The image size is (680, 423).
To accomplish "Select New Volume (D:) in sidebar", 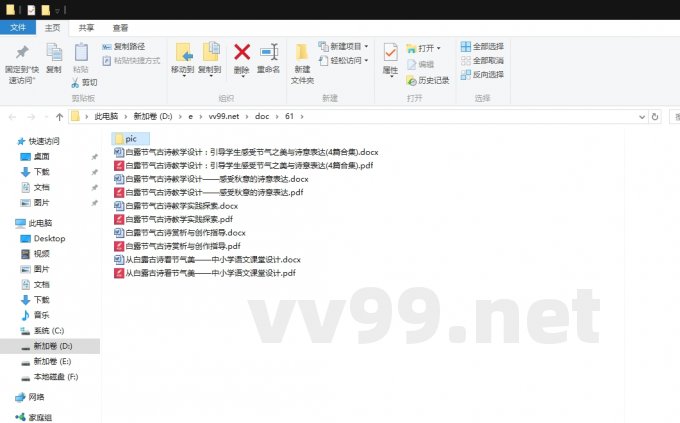I will [x=50, y=346].
